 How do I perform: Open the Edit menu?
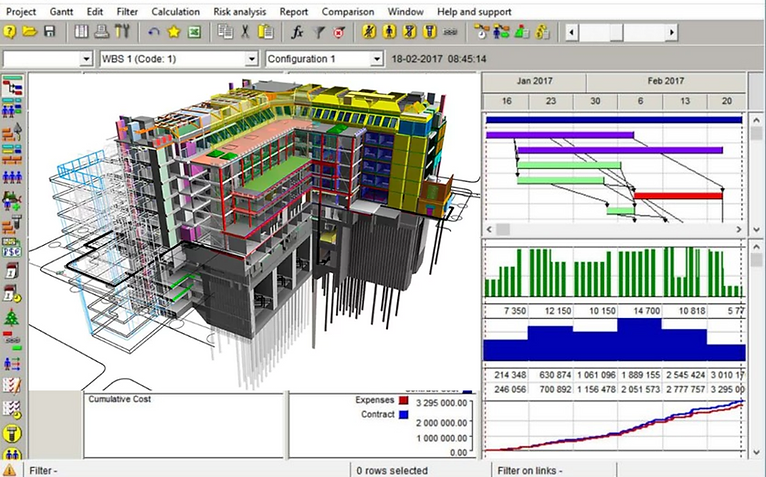[x=95, y=12]
